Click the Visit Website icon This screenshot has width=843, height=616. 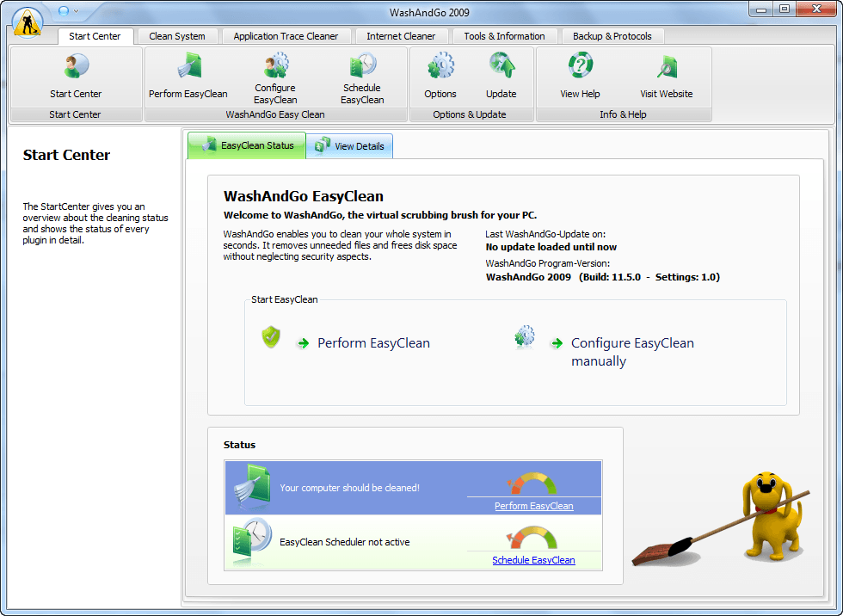[667, 67]
